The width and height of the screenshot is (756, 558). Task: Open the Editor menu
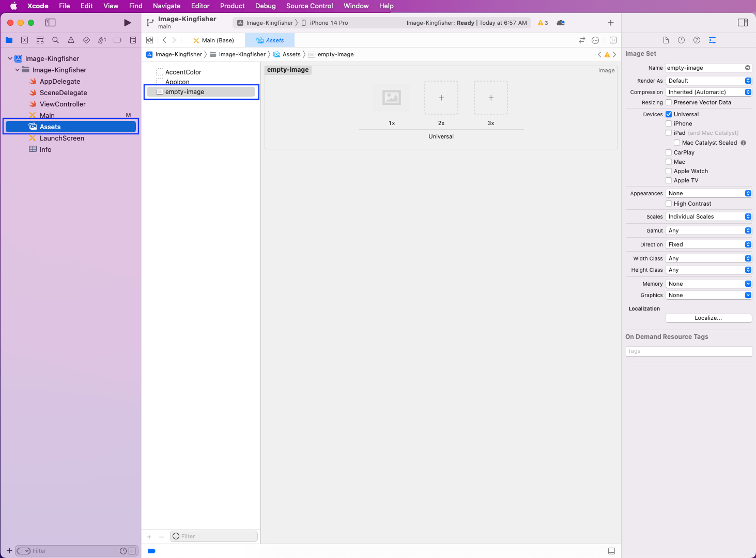pyautogui.click(x=200, y=6)
